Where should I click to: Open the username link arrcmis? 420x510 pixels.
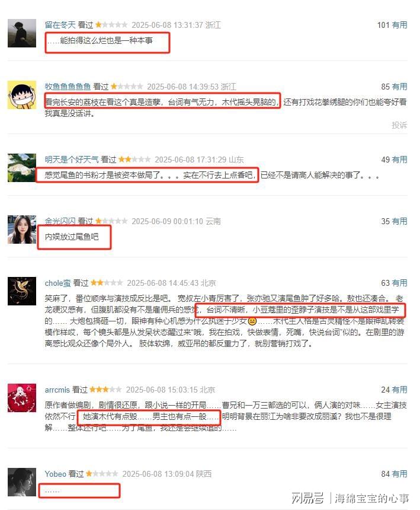click(57, 390)
